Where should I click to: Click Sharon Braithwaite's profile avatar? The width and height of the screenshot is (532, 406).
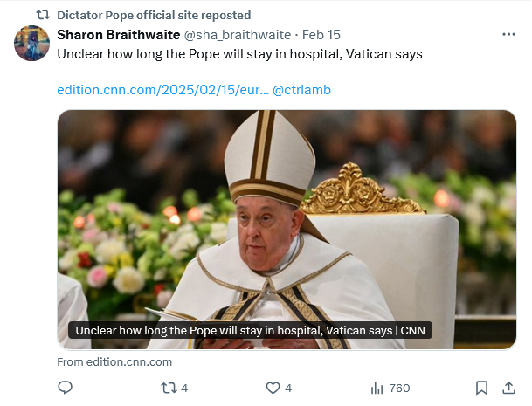pos(31,43)
